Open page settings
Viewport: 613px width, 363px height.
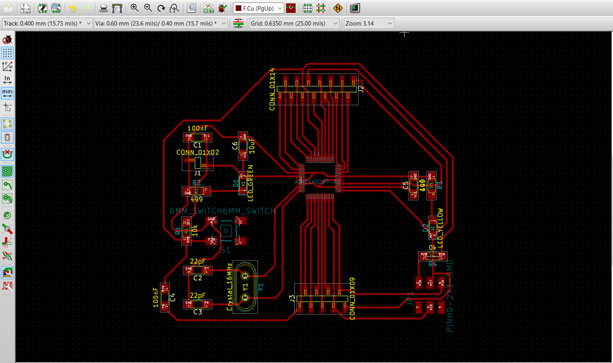pyautogui.click(x=25, y=8)
